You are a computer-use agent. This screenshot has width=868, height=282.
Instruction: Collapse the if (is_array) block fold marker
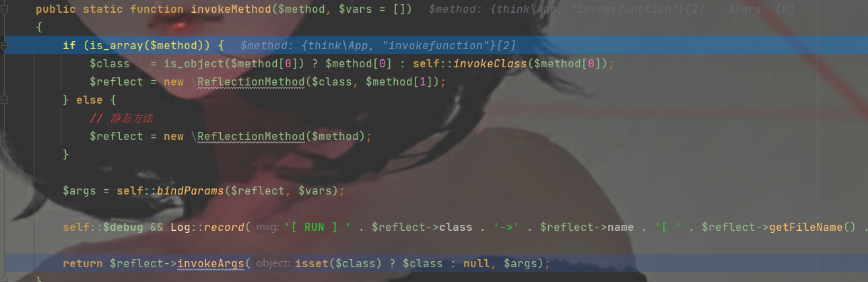click(x=5, y=46)
